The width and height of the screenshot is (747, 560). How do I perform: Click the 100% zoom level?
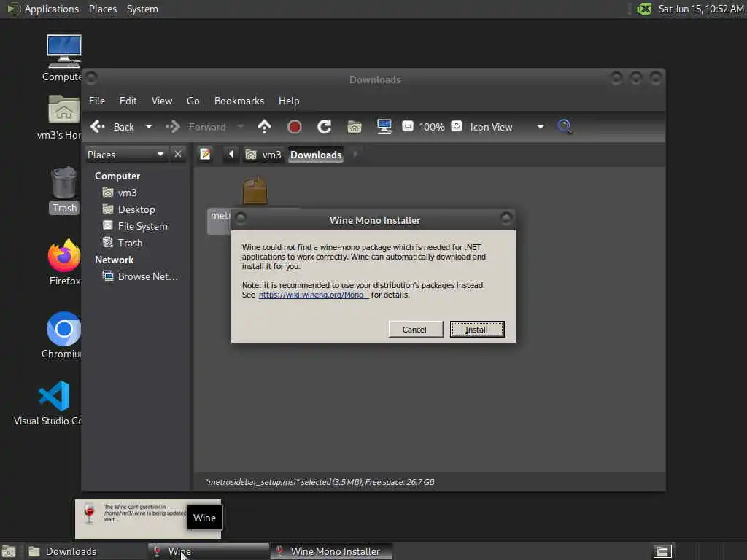tap(432, 127)
